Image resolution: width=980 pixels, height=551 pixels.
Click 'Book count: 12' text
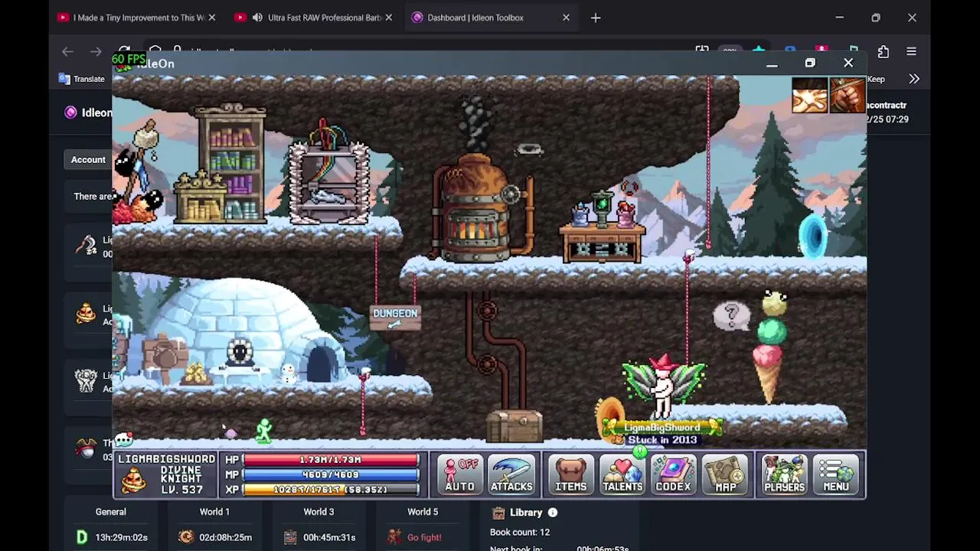(x=520, y=532)
